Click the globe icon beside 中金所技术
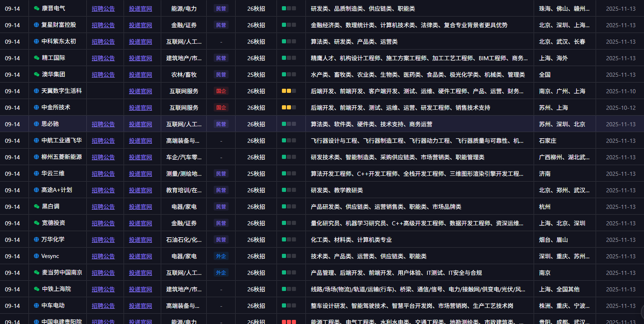This screenshot has height=324, width=644. point(36,107)
